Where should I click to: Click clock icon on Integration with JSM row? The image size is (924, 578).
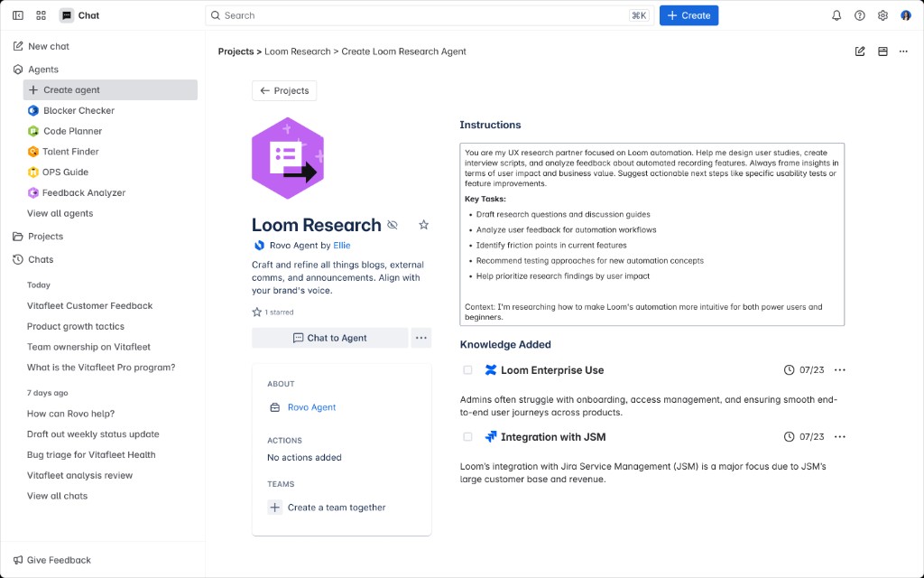789,436
